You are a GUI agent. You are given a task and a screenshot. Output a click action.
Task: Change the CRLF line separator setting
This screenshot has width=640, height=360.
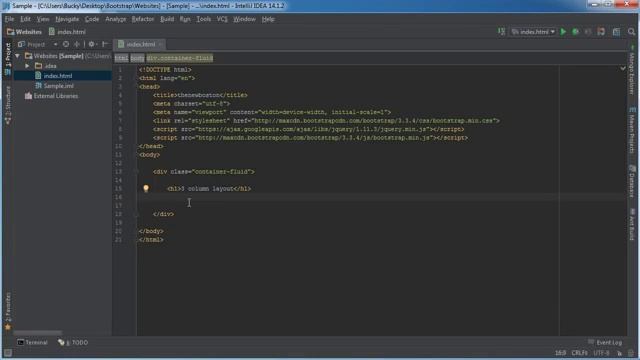(580, 353)
